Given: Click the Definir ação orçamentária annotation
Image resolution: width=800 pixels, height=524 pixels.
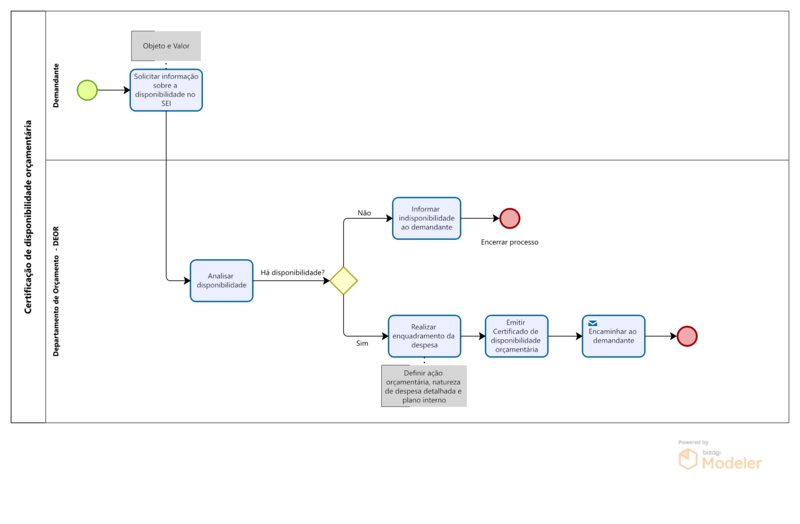Looking at the screenshot, I should (x=424, y=386).
